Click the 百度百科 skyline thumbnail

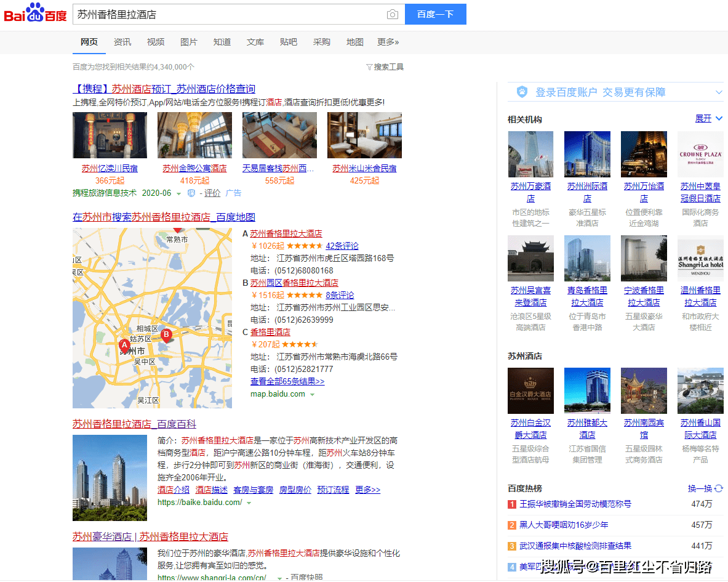[x=110, y=478]
